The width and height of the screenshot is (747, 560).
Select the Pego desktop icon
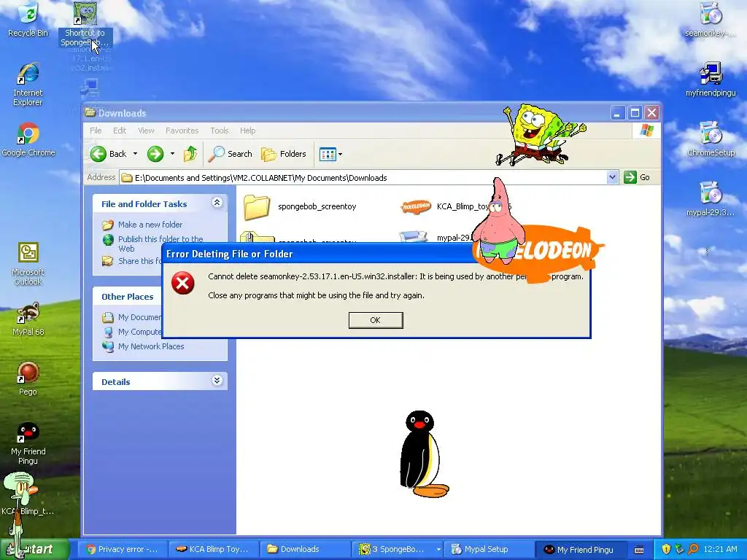28,378
